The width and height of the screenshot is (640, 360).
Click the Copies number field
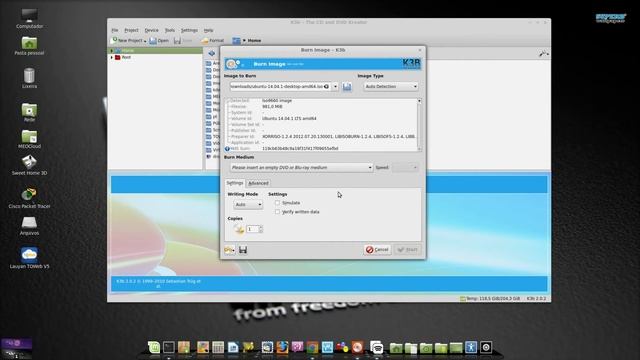(252, 229)
